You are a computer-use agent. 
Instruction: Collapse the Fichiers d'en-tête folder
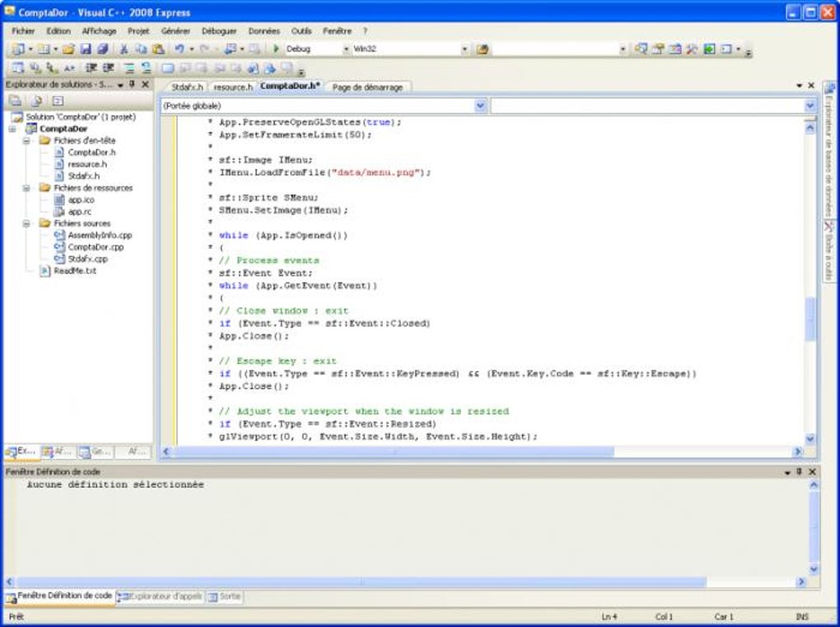coord(26,141)
